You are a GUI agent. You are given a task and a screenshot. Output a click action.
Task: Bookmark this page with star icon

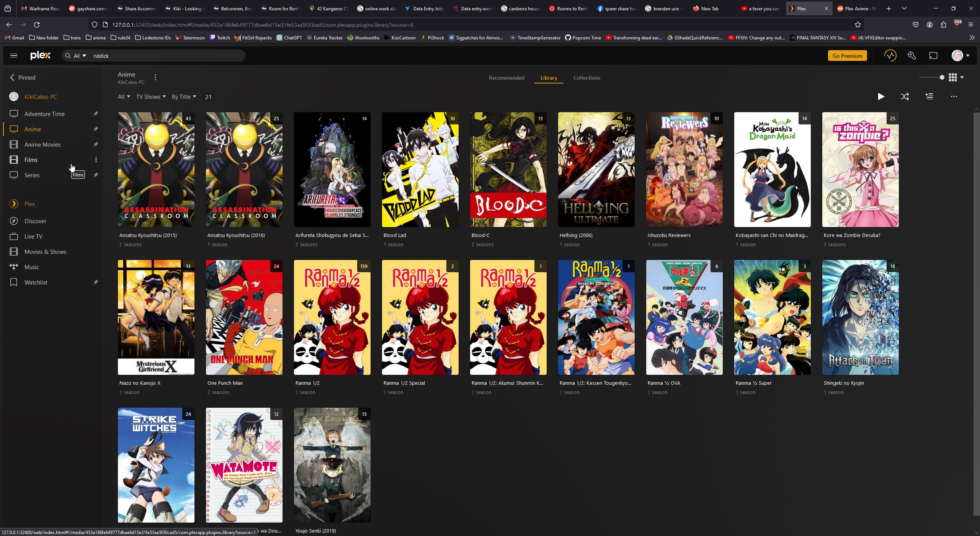point(858,25)
